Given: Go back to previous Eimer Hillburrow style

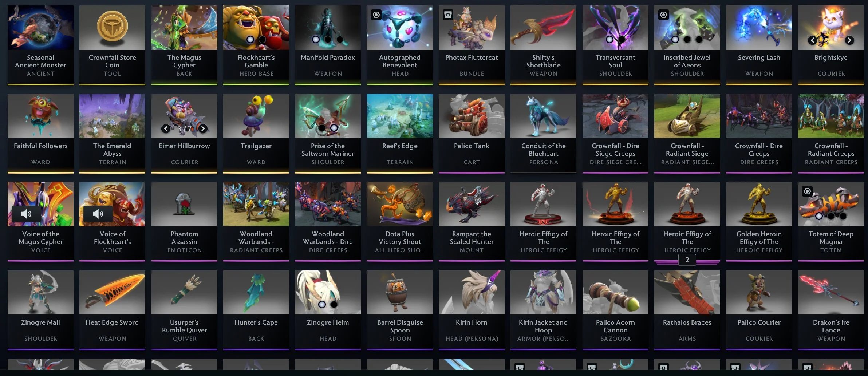Looking at the screenshot, I should pos(166,128).
